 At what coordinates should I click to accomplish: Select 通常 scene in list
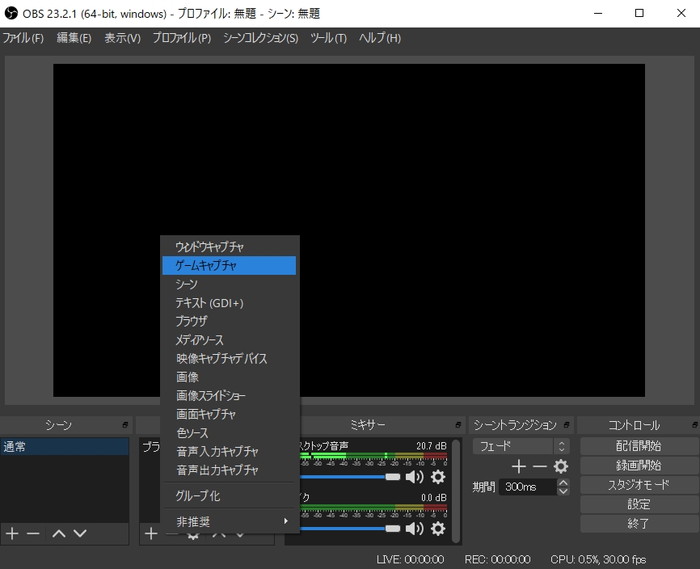tap(65, 447)
